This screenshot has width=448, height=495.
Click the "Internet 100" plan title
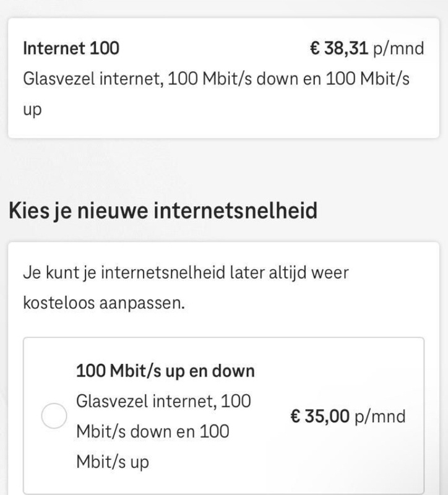(x=71, y=49)
